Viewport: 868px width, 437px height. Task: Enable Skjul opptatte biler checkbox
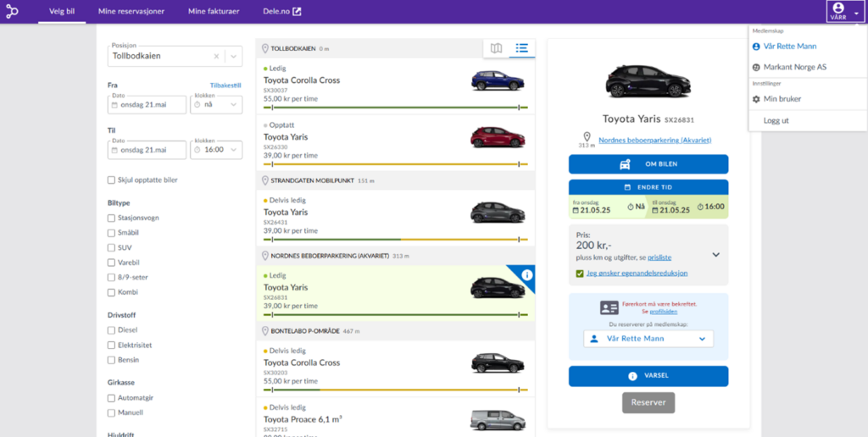112,180
